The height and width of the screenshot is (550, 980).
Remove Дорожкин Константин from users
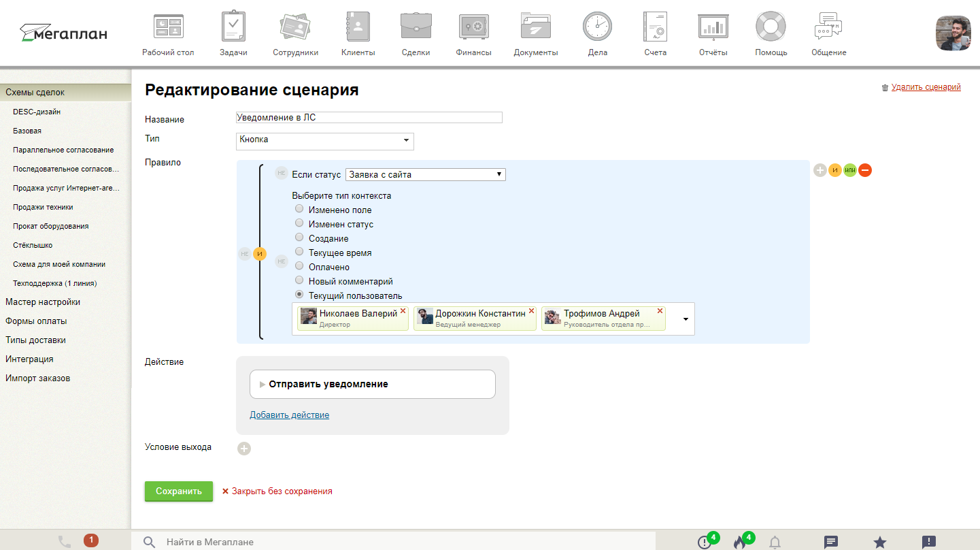pos(531,310)
